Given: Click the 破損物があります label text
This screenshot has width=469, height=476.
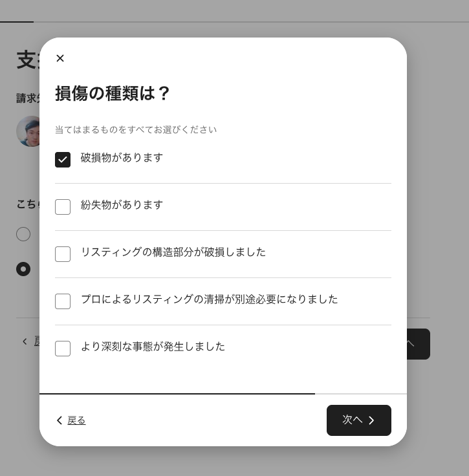Looking at the screenshot, I should coord(122,158).
